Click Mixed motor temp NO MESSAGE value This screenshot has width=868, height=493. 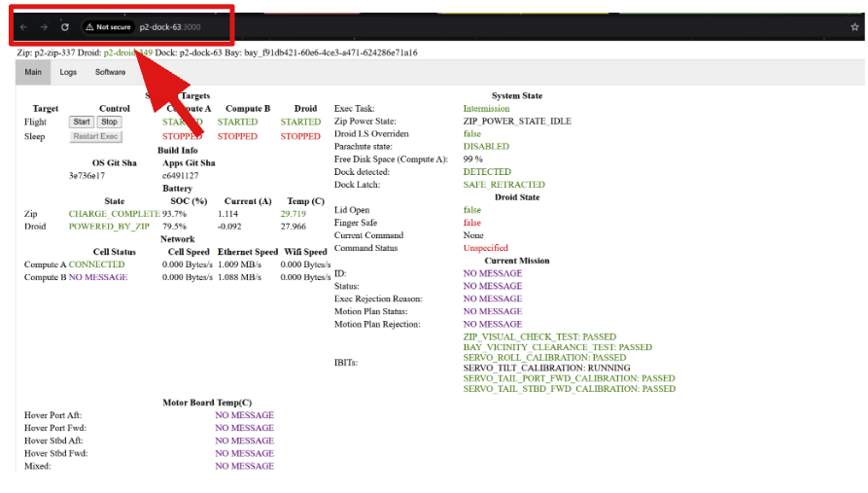(x=244, y=467)
